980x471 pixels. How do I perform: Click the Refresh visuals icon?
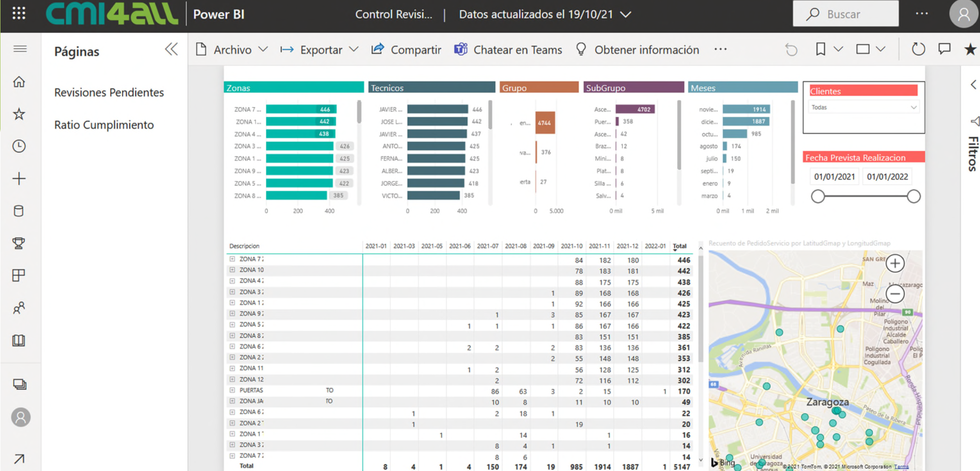918,49
